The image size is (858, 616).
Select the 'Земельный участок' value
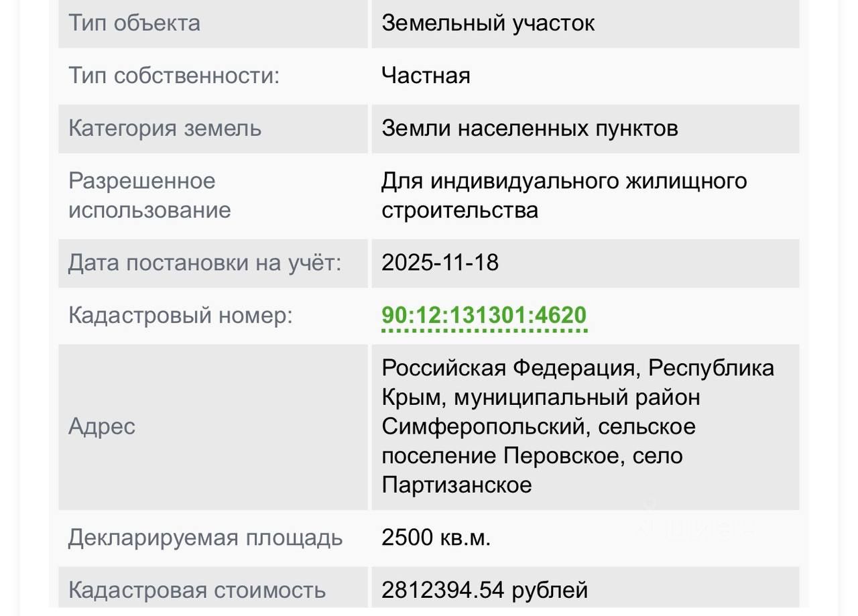(x=488, y=23)
